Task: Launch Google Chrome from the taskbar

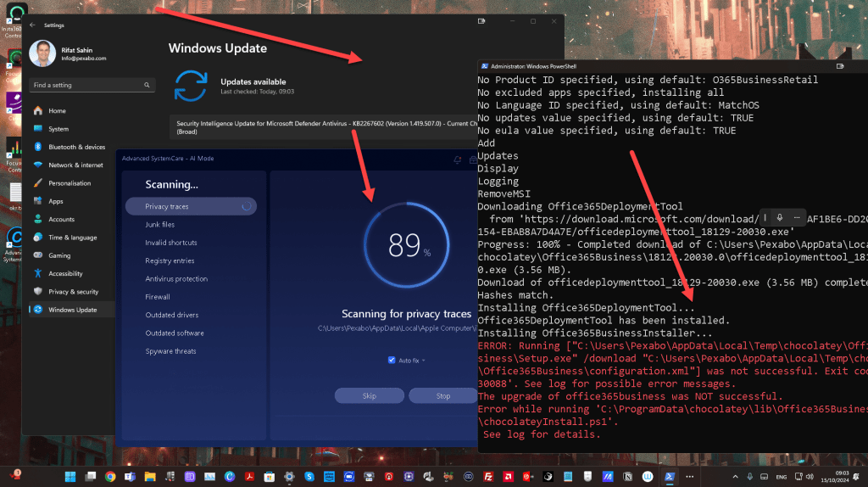Action: [110, 477]
